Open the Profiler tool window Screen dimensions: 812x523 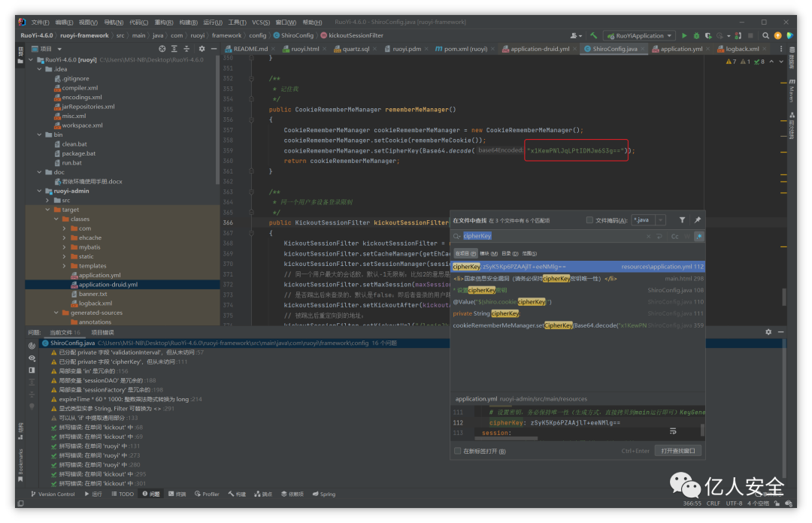pos(207,494)
